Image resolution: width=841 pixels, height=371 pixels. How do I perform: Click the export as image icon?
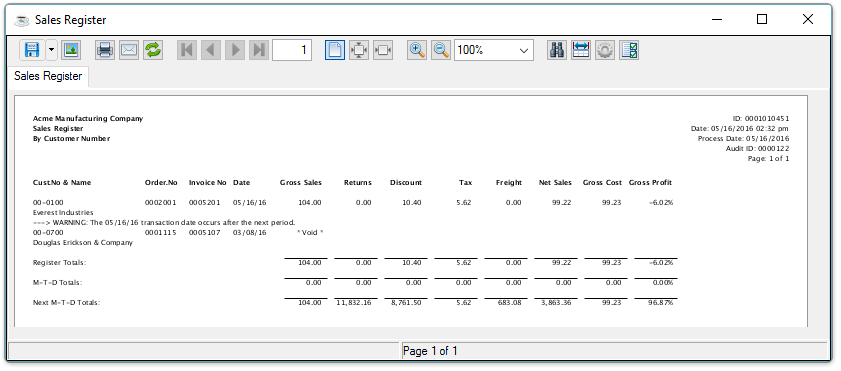71,50
